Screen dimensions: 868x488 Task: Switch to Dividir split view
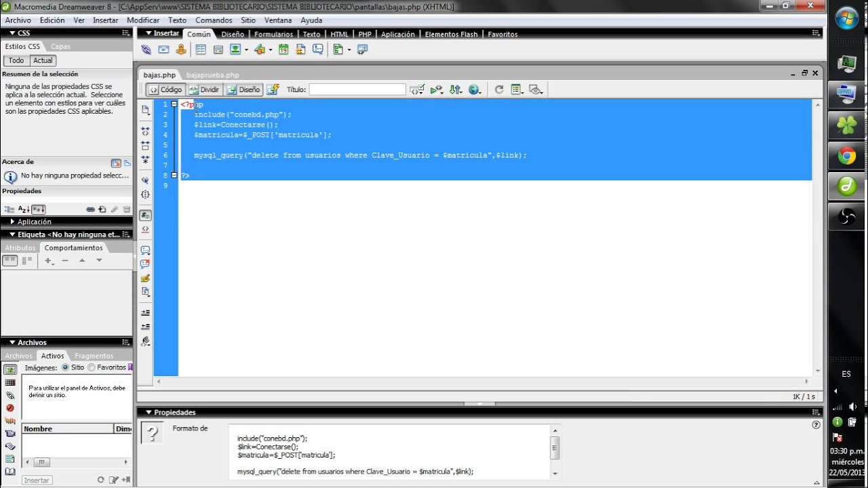[x=204, y=89]
